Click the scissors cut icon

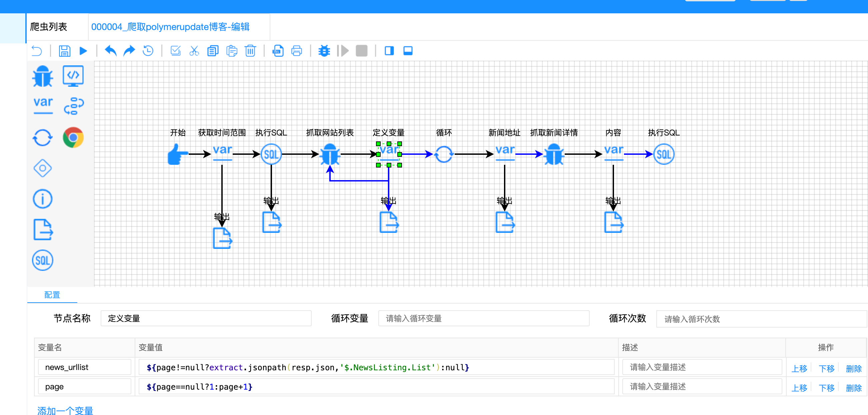(194, 51)
